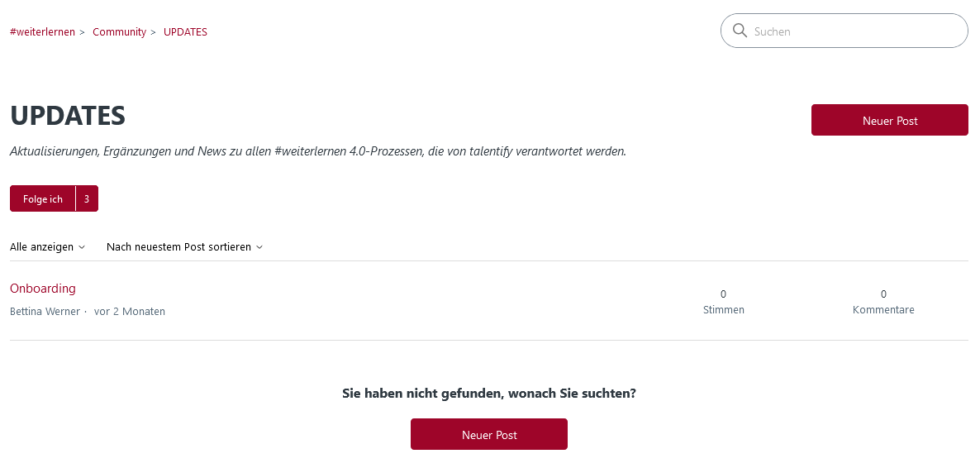Click the magnifier search icon
This screenshot has height=468, width=980.
click(x=740, y=31)
